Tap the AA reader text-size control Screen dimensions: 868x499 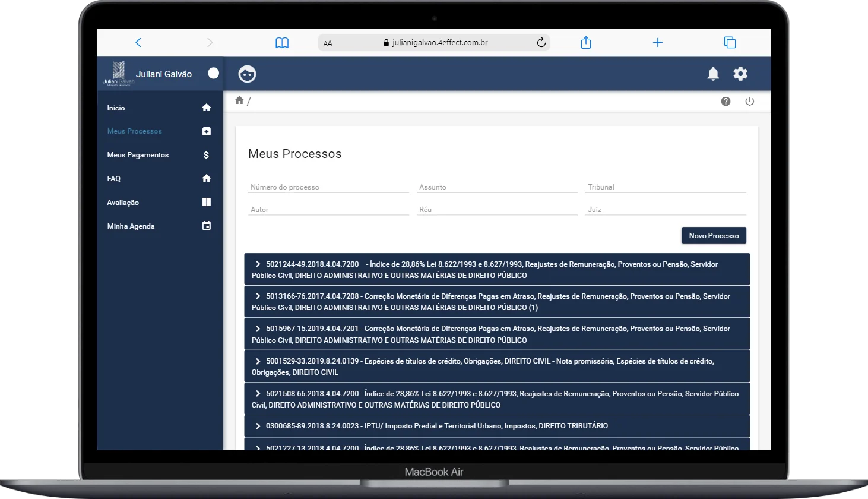pos(328,43)
